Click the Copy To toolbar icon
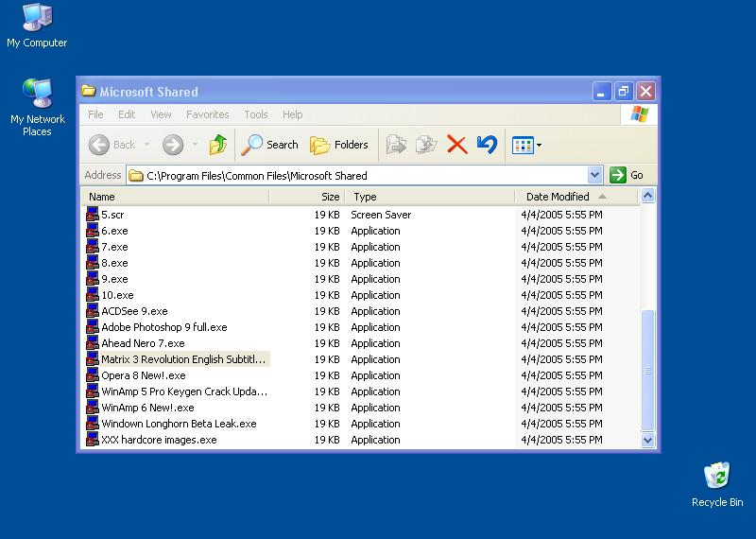Screen dimensions: 756x539 (x=426, y=145)
